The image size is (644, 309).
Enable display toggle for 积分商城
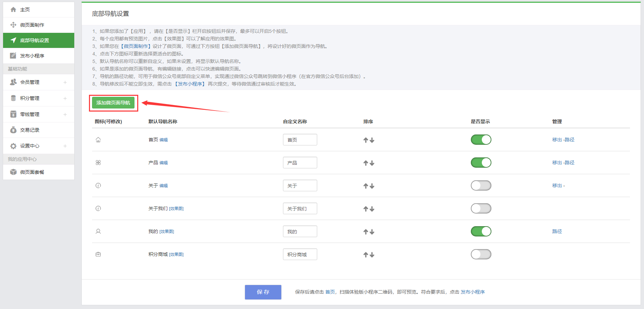[x=481, y=254]
